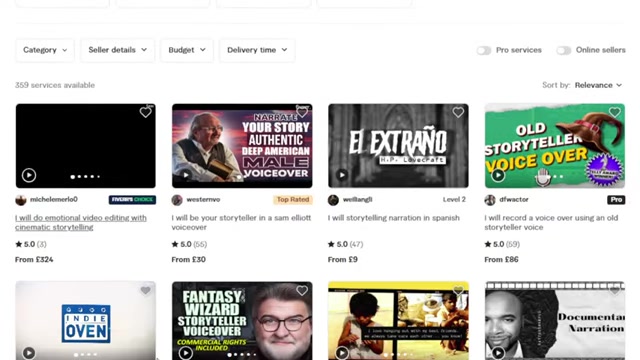Favorite the michelemerlo0 gig with heart icon
This screenshot has height=360, width=640.
pyautogui.click(x=145, y=112)
